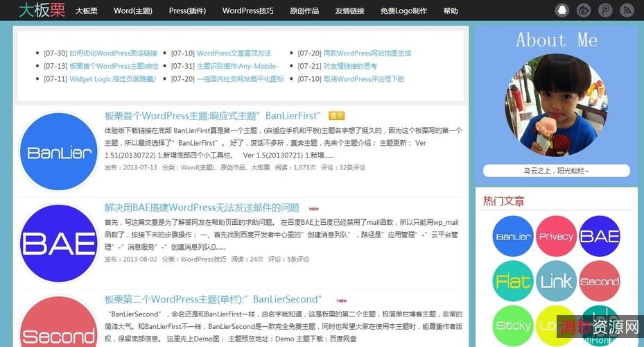Click the date 发布：2013-08-02
Screen dimensions: 644x347
[130, 259]
